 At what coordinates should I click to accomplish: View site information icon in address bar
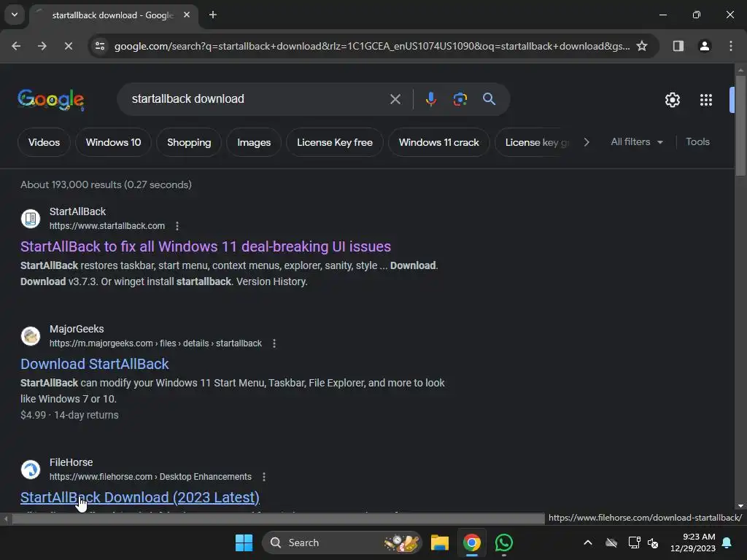(100, 46)
